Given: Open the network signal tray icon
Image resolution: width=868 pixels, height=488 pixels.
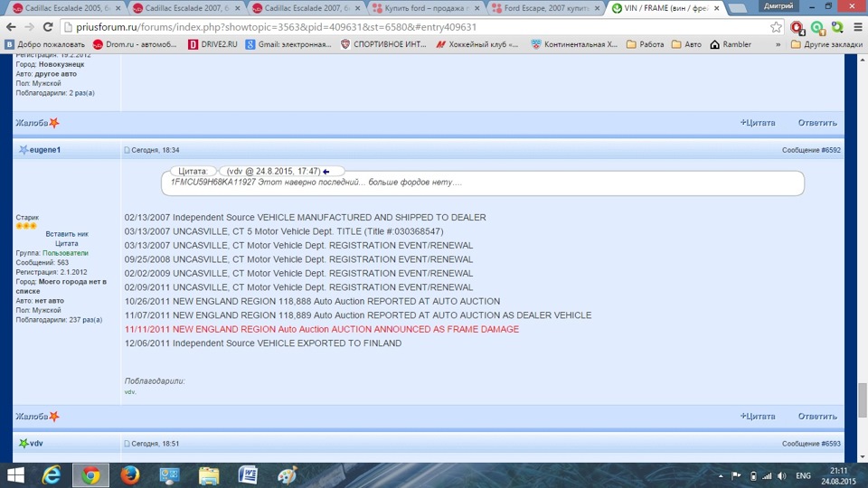Looking at the screenshot, I should (767, 476).
